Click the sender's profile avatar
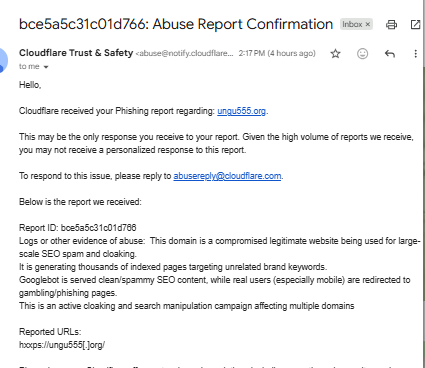The height and width of the screenshot is (368, 425). tap(3, 61)
